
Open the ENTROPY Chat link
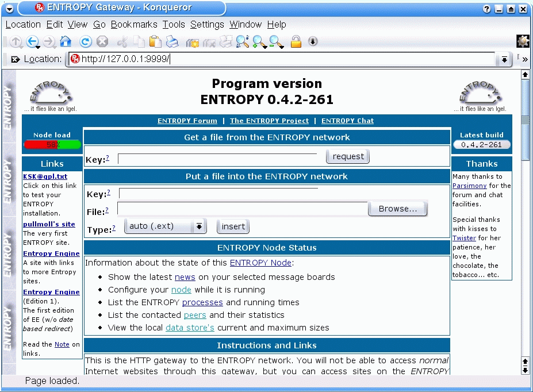tap(347, 121)
